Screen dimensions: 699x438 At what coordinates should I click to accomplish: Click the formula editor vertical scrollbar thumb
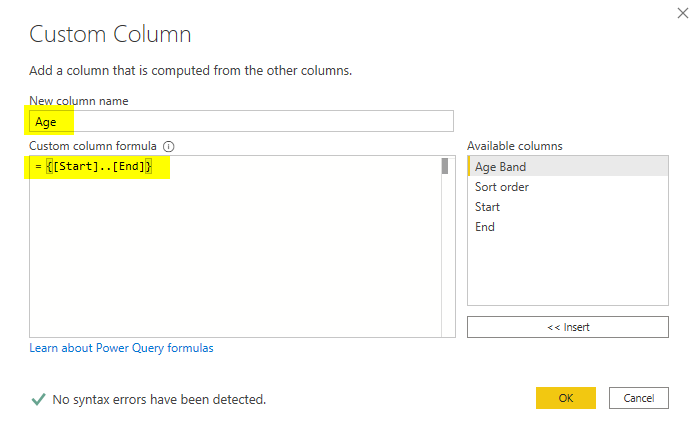(x=445, y=167)
